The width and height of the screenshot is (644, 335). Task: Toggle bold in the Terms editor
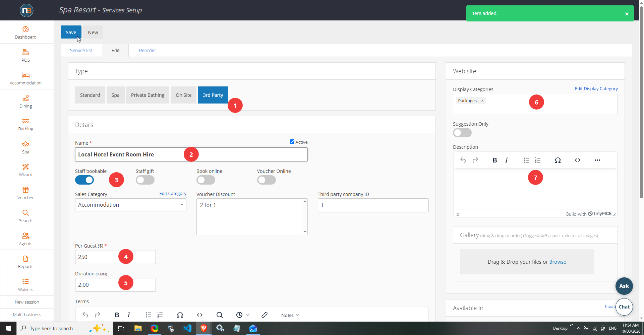pyautogui.click(x=117, y=315)
